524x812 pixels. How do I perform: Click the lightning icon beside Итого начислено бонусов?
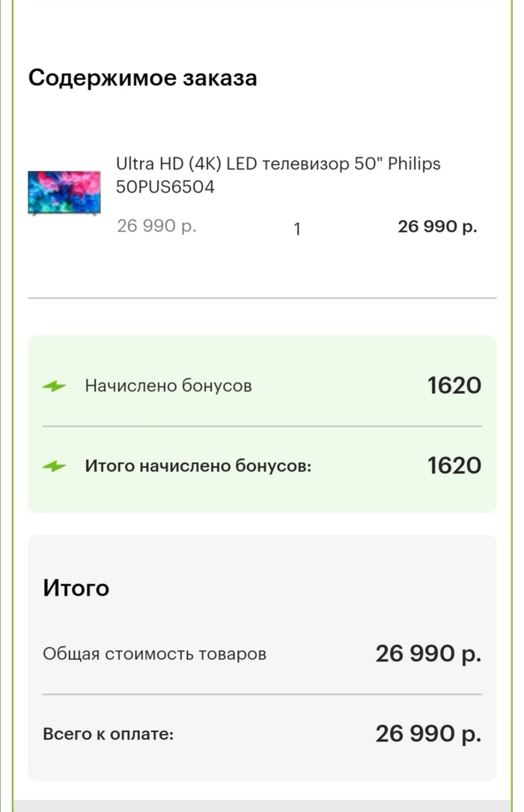coord(54,466)
